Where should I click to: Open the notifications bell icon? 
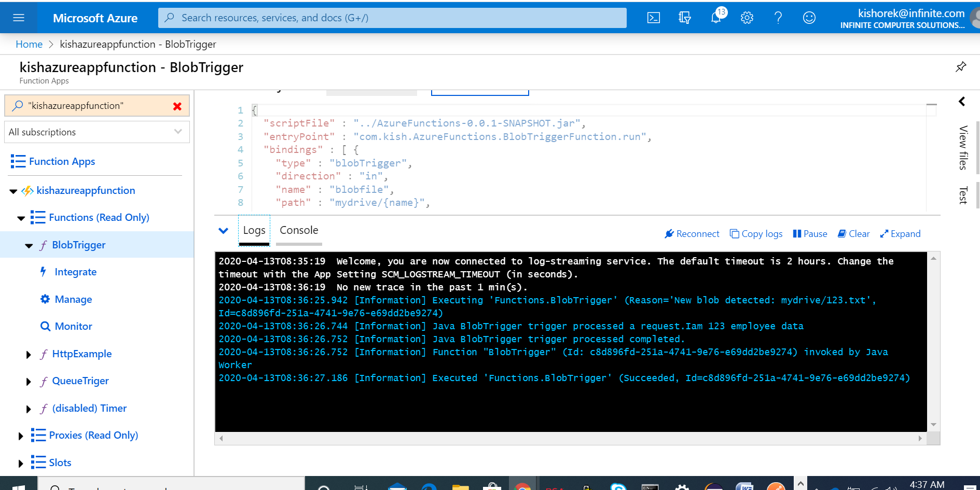pyautogui.click(x=716, y=18)
